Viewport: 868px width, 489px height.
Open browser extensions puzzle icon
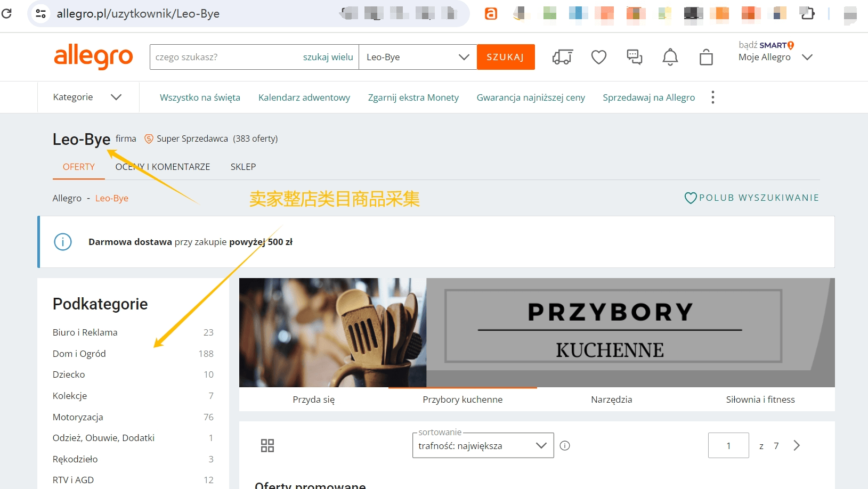click(x=807, y=13)
